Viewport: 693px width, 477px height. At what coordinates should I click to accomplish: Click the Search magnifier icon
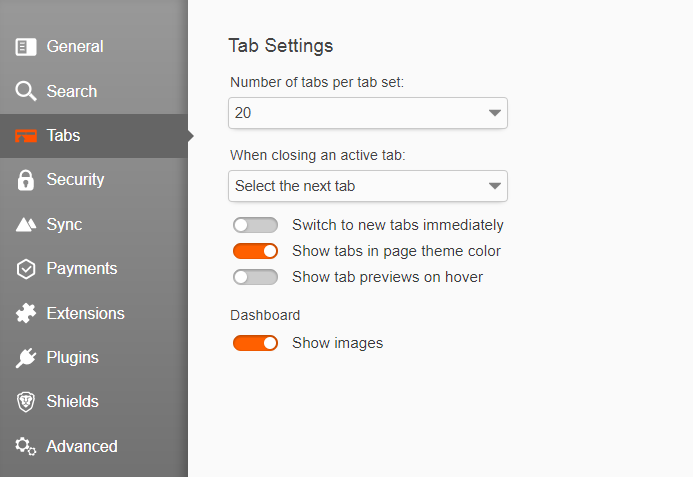[26, 92]
